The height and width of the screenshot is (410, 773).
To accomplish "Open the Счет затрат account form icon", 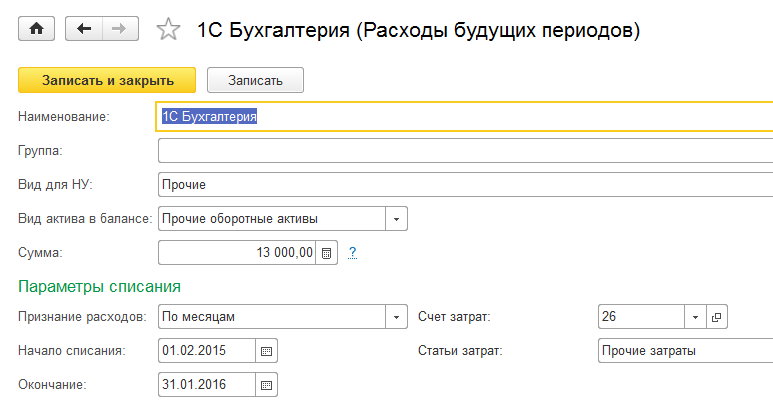I will point(716,318).
